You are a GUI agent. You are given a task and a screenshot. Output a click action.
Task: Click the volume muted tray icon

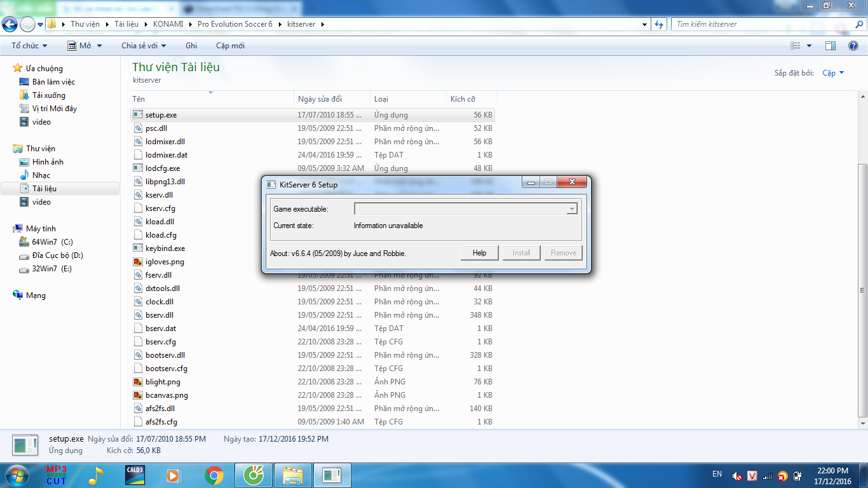pyautogui.click(x=738, y=475)
